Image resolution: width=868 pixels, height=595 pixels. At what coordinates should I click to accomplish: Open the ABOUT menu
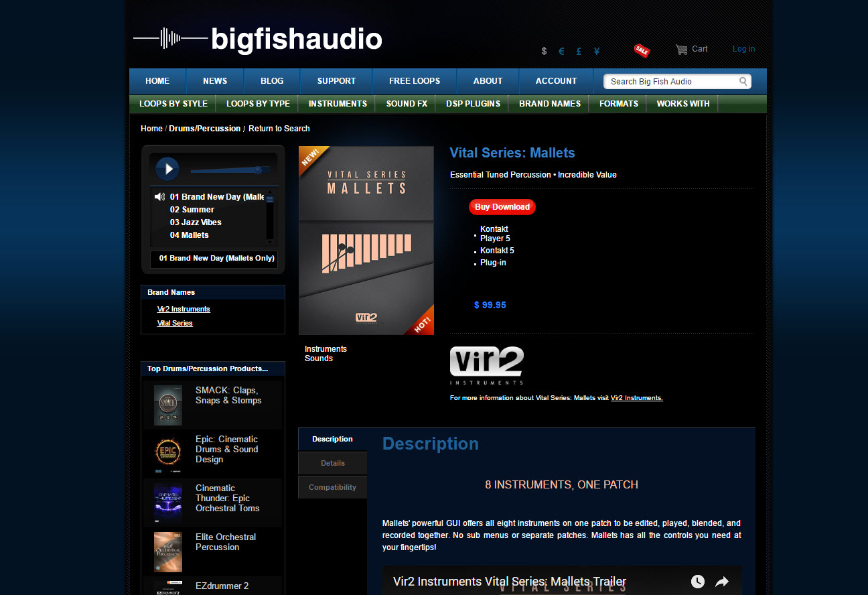(x=488, y=81)
